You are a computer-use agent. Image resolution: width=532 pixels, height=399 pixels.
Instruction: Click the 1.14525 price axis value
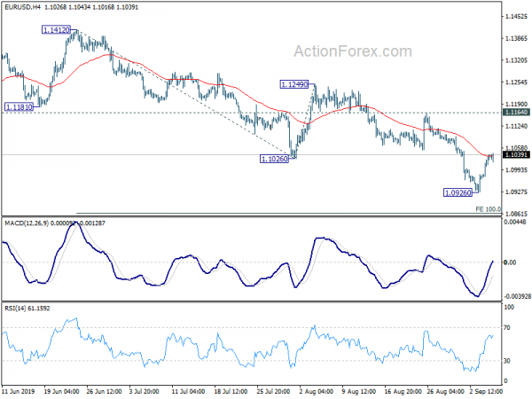(x=516, y=16)
